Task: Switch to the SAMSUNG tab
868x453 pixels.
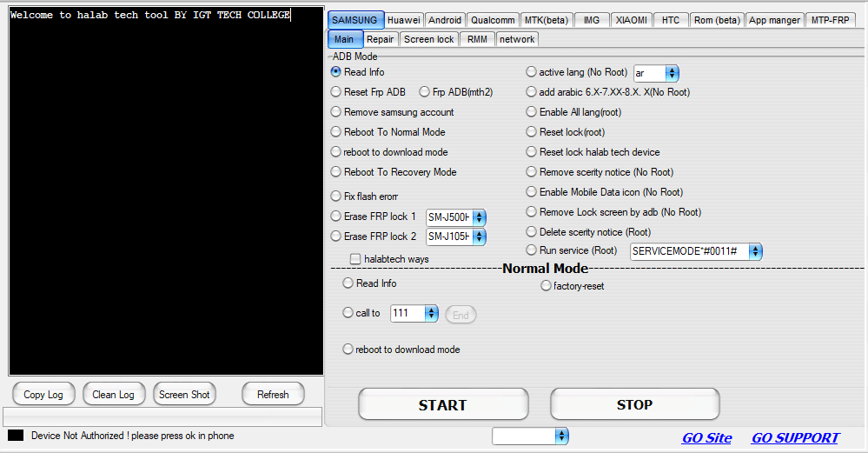Action: [x=354, y=20]
